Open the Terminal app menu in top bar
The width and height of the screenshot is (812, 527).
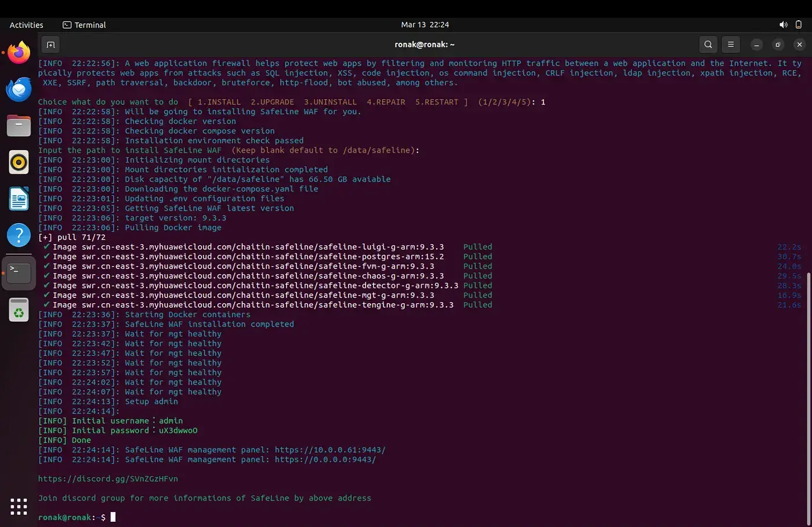[84, 25]
